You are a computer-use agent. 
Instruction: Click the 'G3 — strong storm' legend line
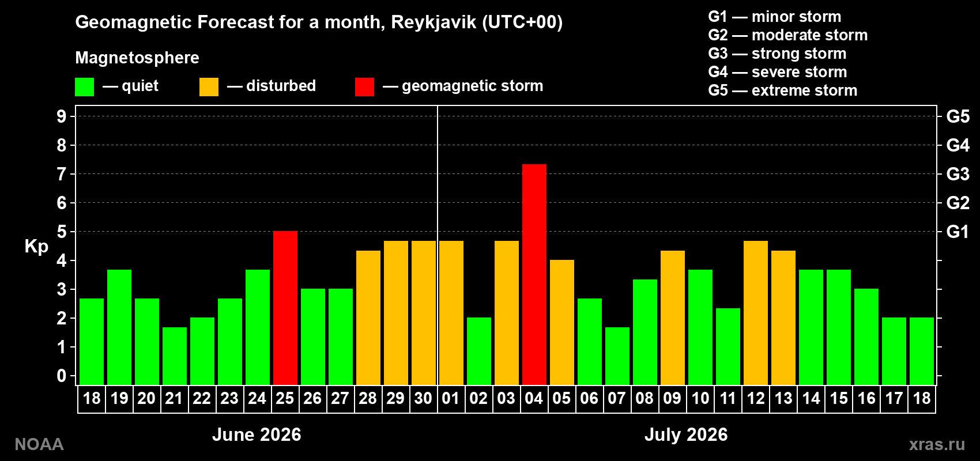pos(777,54)
